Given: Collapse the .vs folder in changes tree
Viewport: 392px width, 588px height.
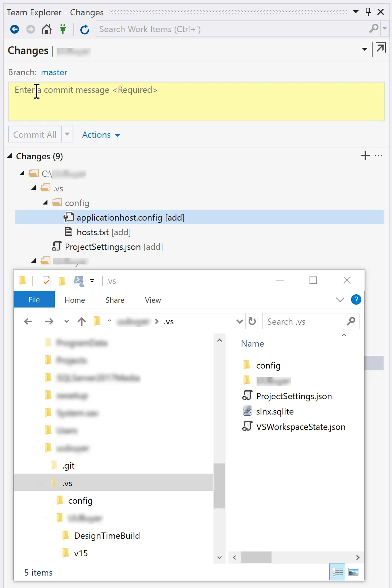Looking at the screenshot, I should tap(34, 188).
